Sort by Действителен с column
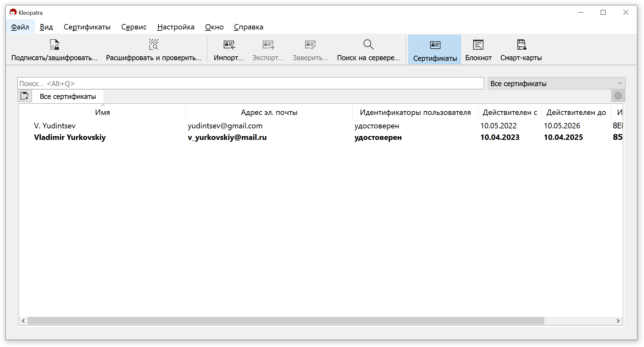This screenshot has width=644, height=347. (510, 112)
